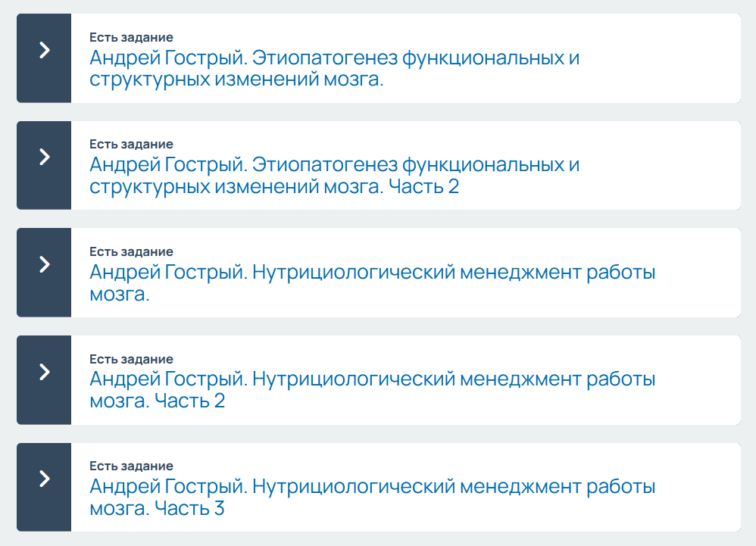Click 'Есть задание' label on third lesson card

[x=131, y=251]
